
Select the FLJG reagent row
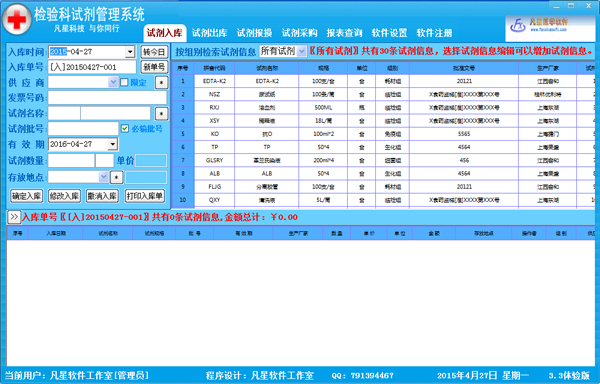tap(383, 187)
